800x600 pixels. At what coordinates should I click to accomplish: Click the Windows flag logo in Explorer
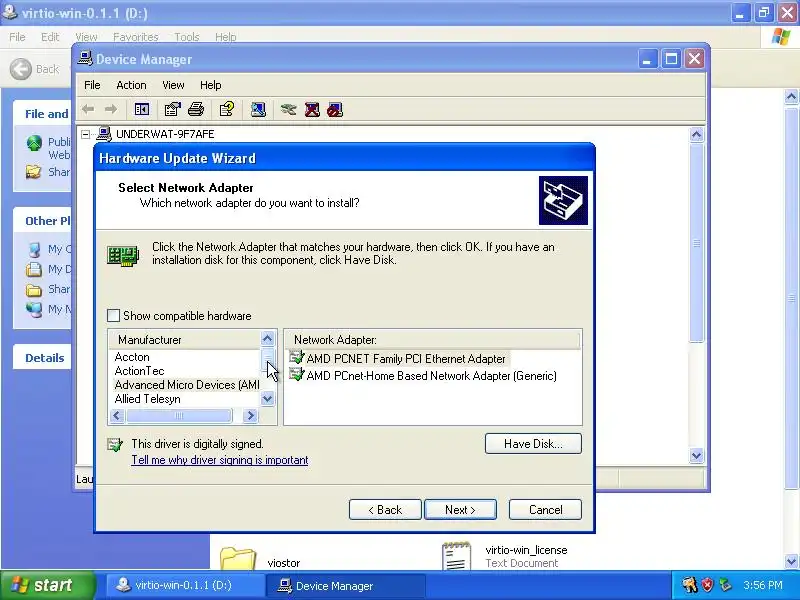tap(780, 37)
